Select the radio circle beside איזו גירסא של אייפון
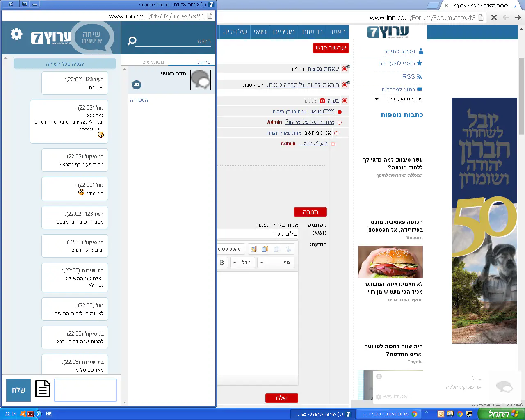The image size is (525, 420). pyautogui.click(x=340, y=123)
